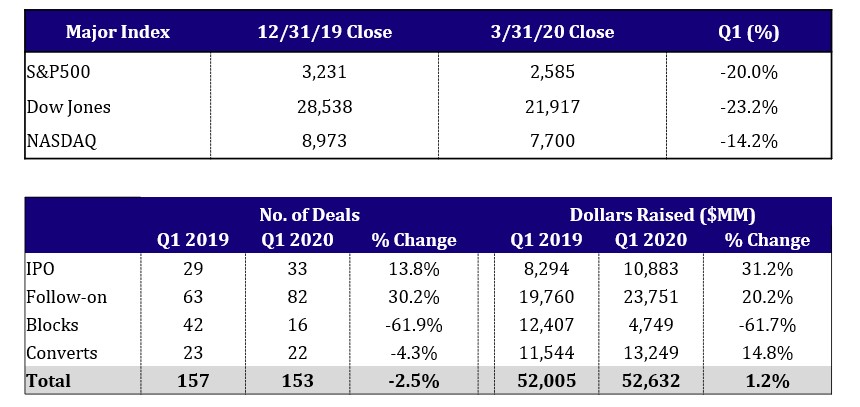Click the Total row label

tap(48, 380)
